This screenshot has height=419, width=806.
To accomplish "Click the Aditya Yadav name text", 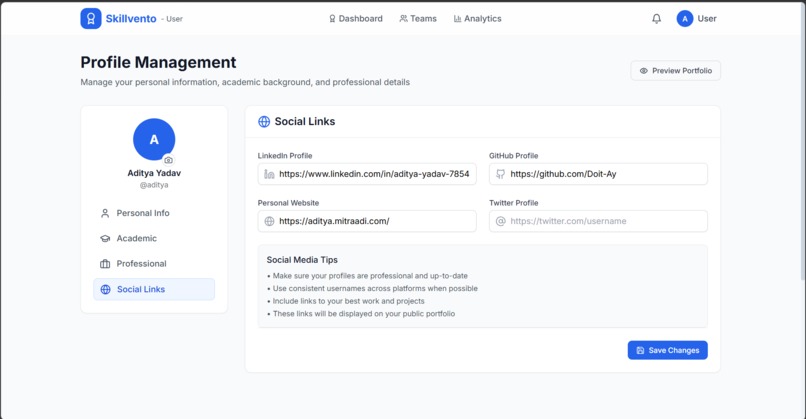I will point(154,173).
